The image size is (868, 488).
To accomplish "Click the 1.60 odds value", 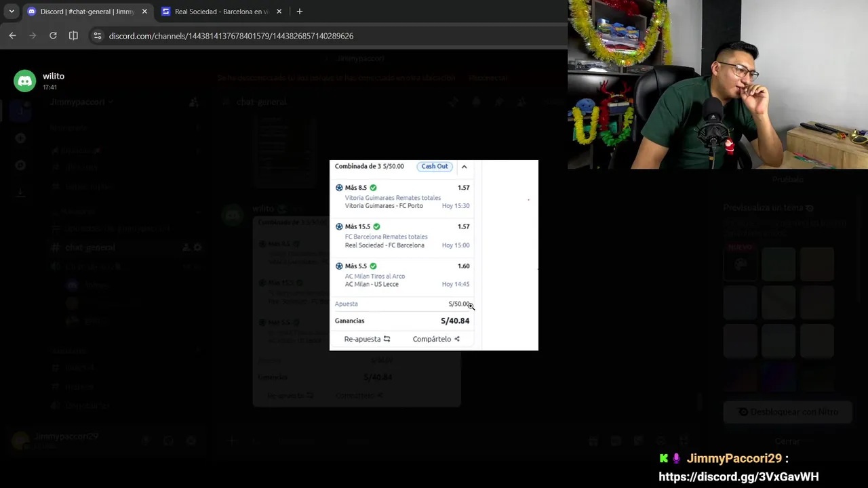I will [464, 266].
